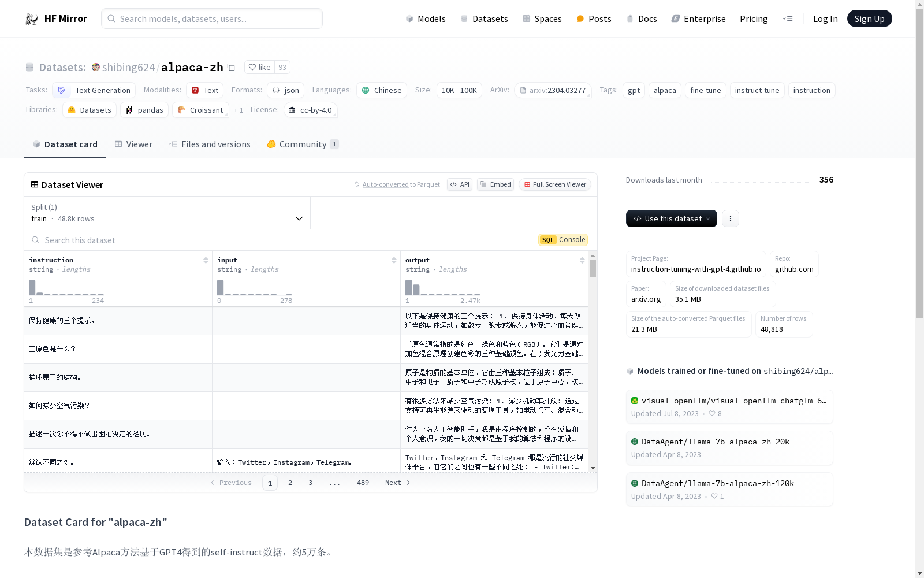
Task: Click the Text modality tag
Action: (x=204, y=90)
